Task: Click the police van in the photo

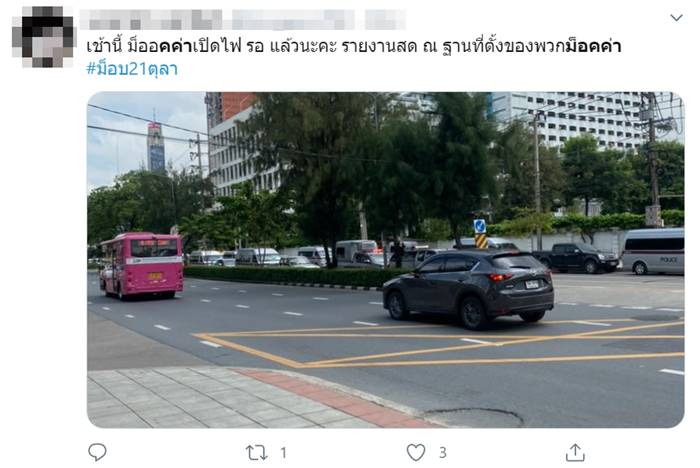Action: point(653,251)
